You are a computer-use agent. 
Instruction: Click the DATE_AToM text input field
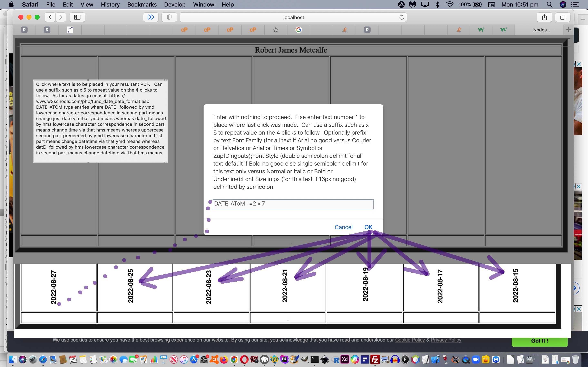pyautogui.click(x=293, y=204)
